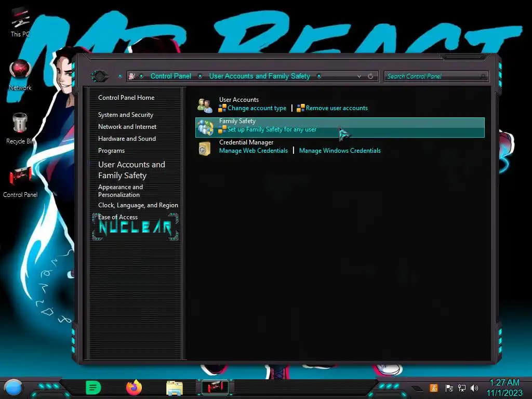Click the shield icon beside Remove user accounts
Viewport: 532px width, 399px height.
coord(301,108)
